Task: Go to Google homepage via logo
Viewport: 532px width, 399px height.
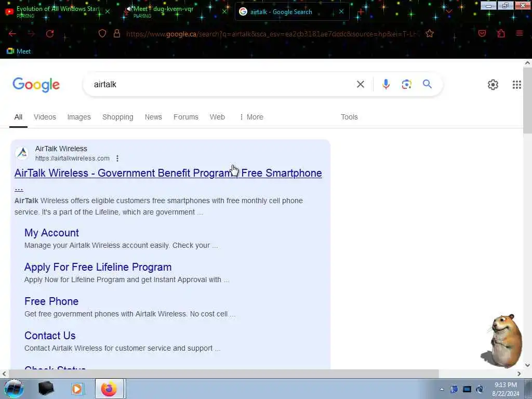Action: pyautogui.click(x=36, y=85)
